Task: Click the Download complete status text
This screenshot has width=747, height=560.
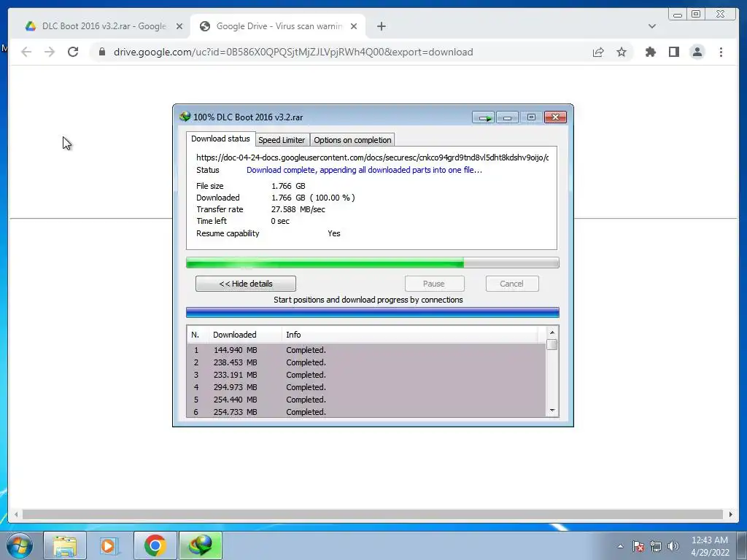Action: 364,170
